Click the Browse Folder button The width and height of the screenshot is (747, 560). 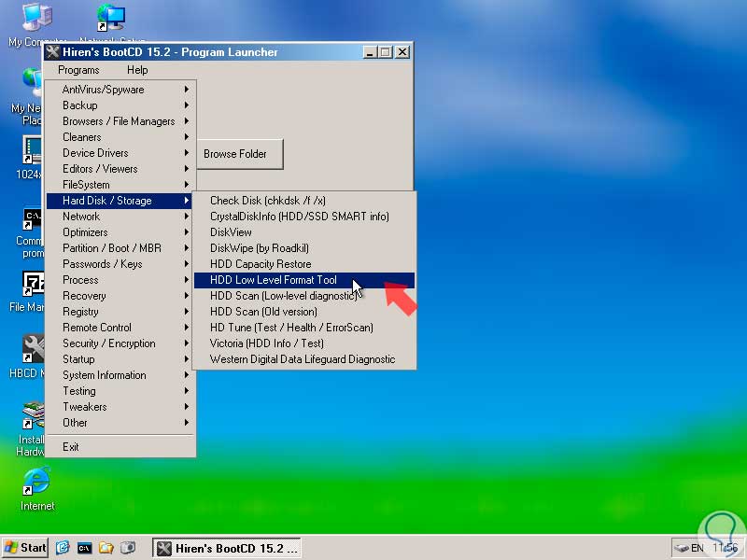pos(240,154)
